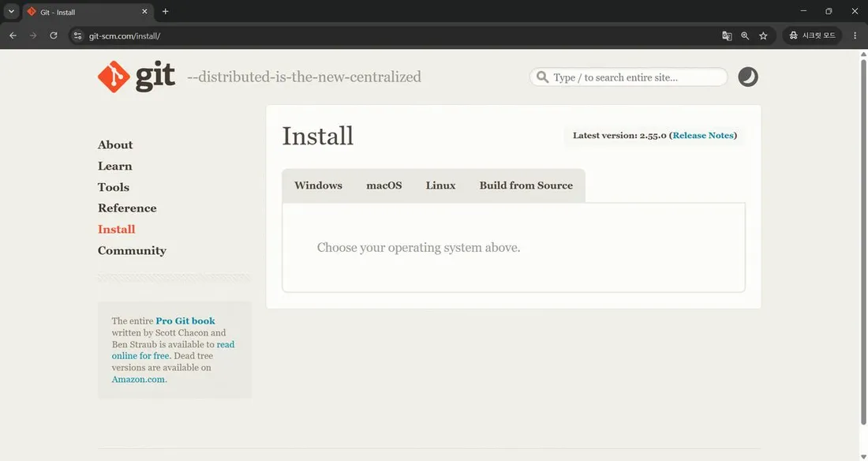
Task: Close the Git - Install tab
Action: [144, 11]
